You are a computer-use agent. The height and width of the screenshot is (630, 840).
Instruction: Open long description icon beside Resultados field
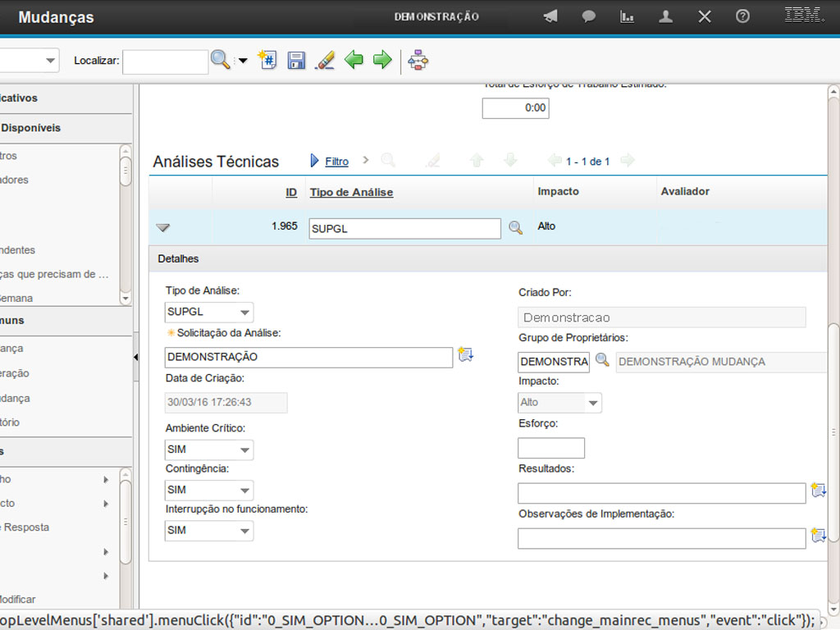coord(817,490)
